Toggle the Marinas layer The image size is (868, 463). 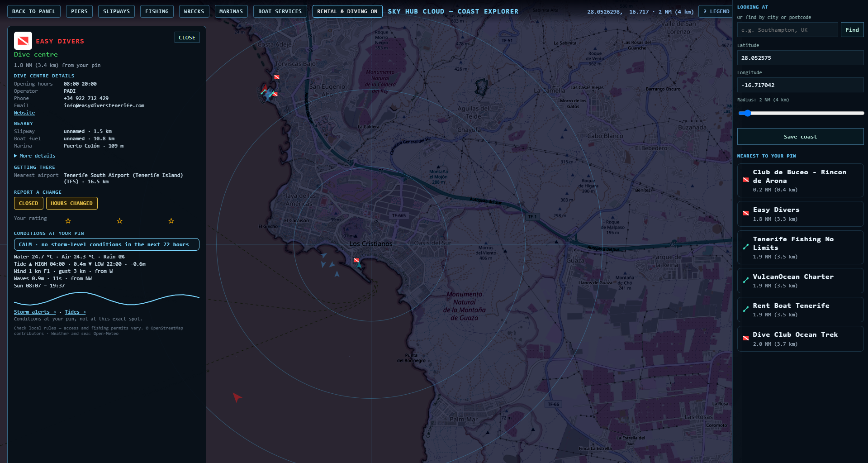click(231, 11)
